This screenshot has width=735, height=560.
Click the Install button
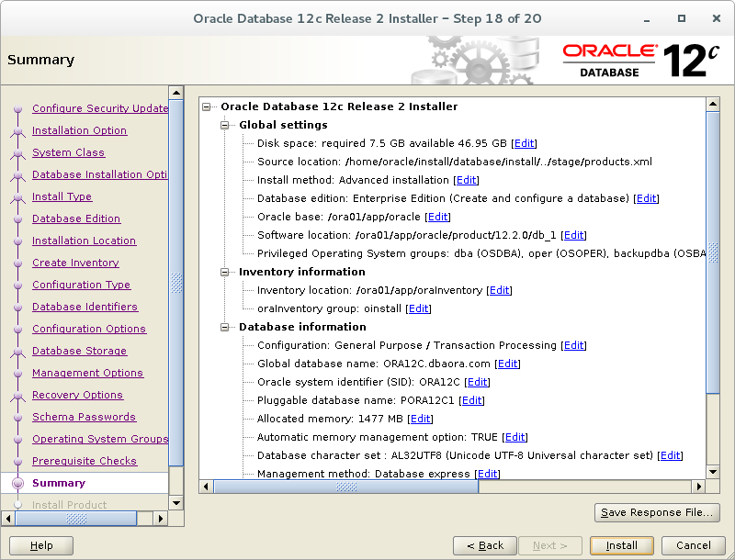coord(622,545)
